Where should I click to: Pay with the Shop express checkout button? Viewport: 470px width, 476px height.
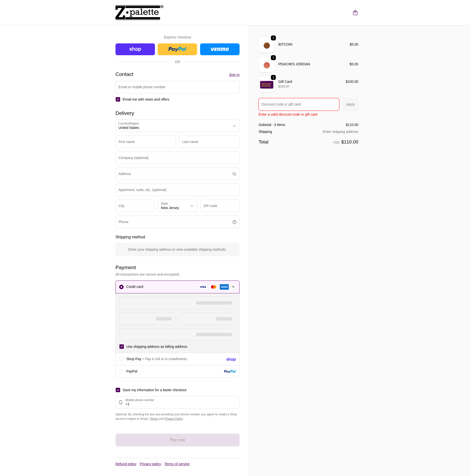coord(135,49)
